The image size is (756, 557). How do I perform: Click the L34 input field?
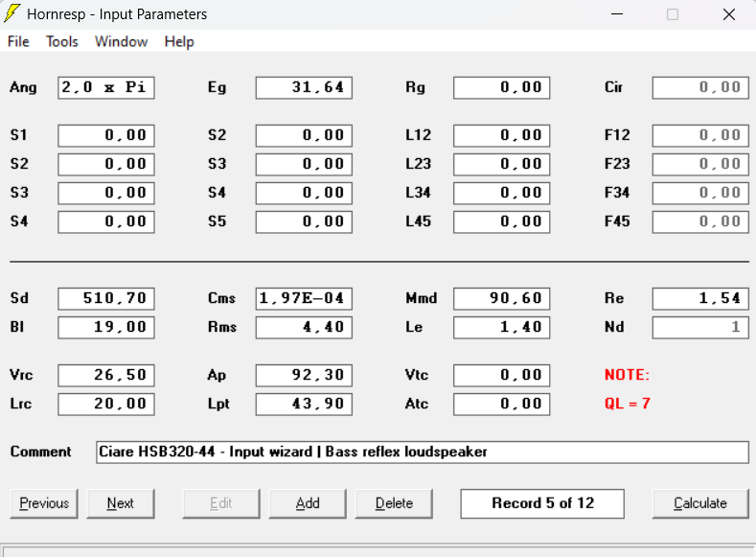coord(501,194)
